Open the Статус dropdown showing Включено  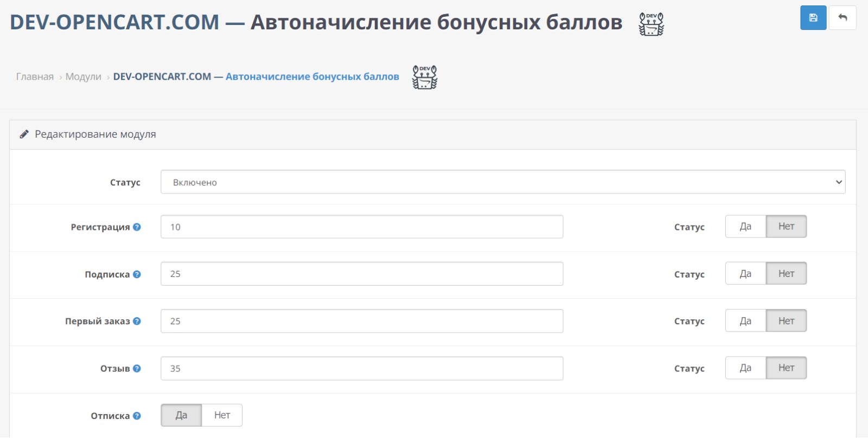coord(503,182)
